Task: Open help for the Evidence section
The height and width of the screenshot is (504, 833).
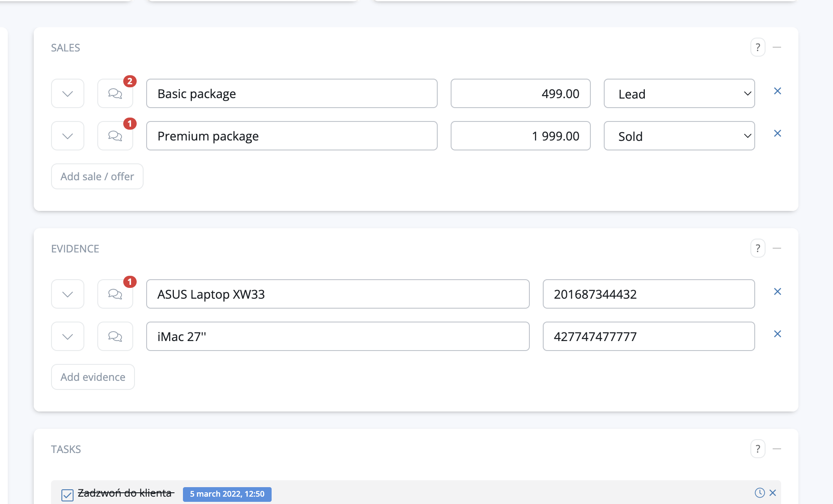Action: click(758, 249)
